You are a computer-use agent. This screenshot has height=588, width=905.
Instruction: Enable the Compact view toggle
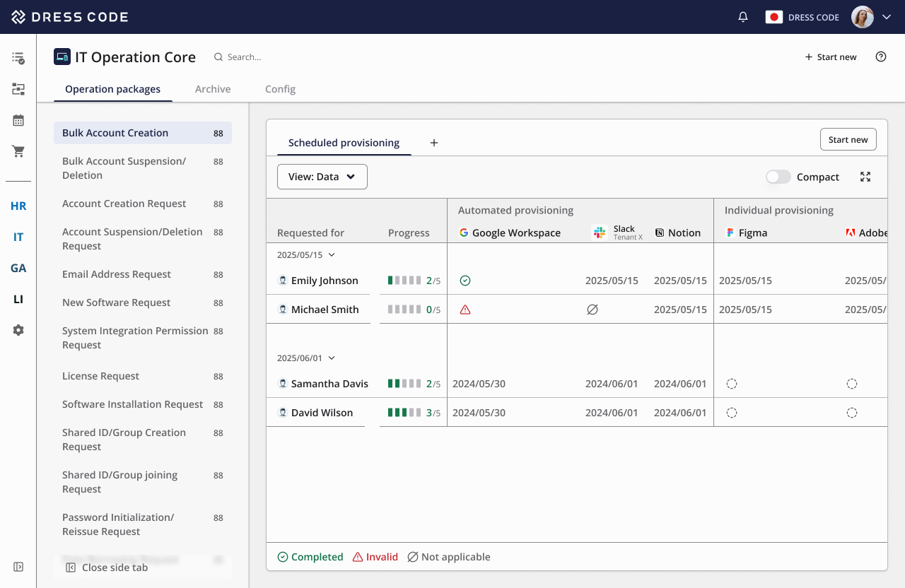(778, 177)
